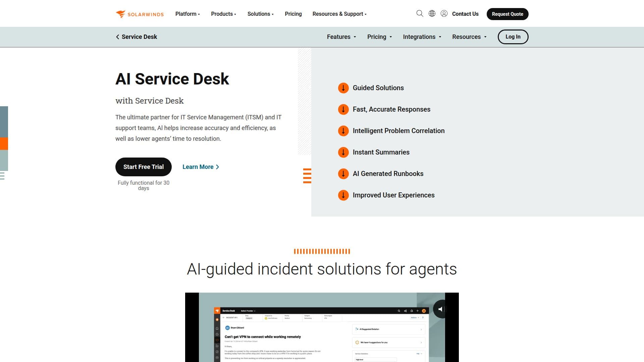The height and width of the screenshot is (362, 644).
Task: Click the arrow icon beside Fast, Accurate Responses
Action: coord(343,109)
